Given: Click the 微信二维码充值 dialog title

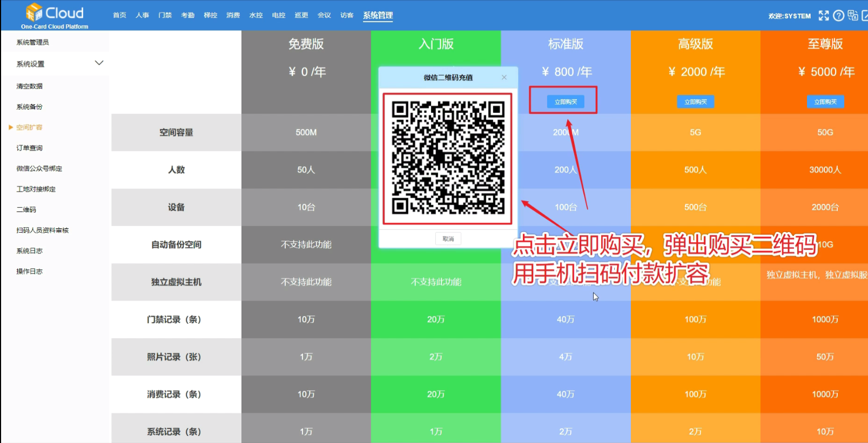Looking at the screenshot, I should point(448,78).
